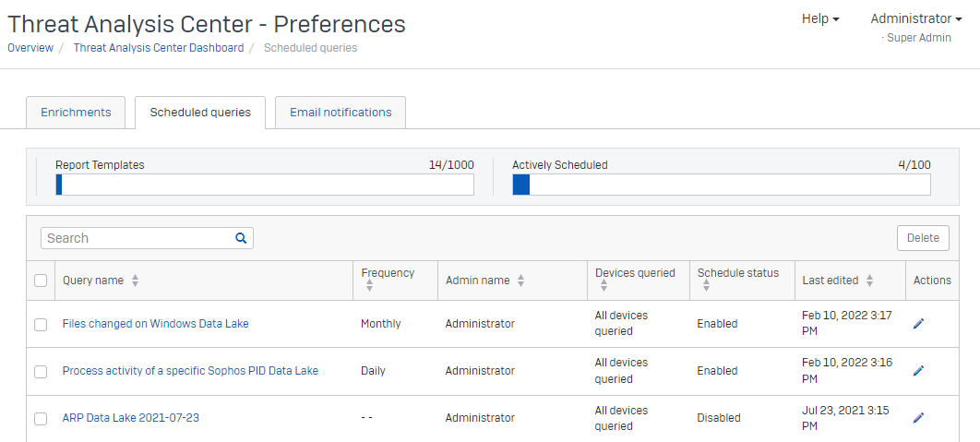The height and width of the screenshot is (442, 980).
Task: Edit Process activity query pencil icon
Action: click(918, 371)
